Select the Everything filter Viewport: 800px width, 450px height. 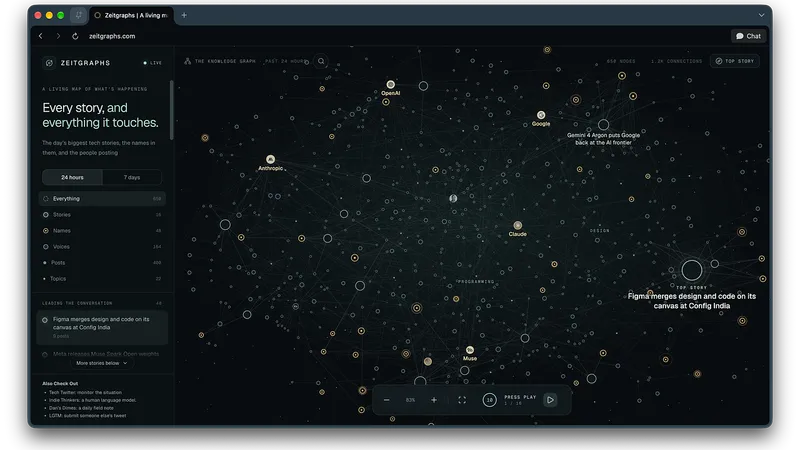pos(102,198)
